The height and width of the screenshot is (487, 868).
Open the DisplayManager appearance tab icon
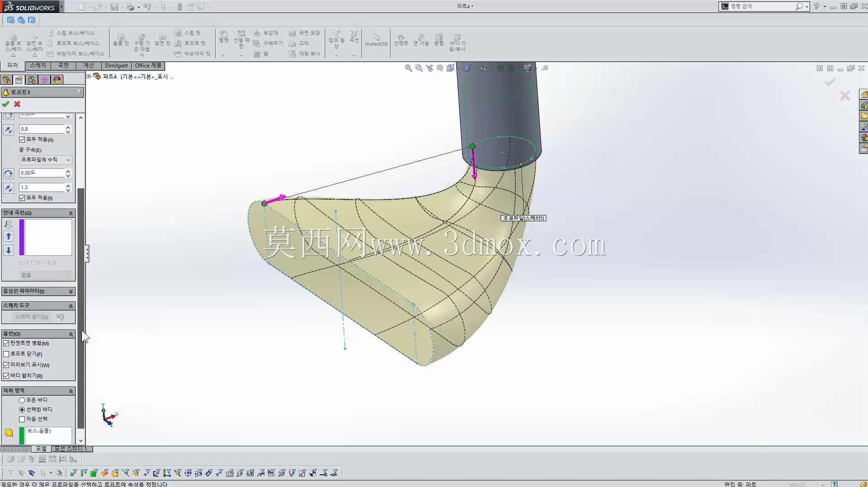point(57,80)
